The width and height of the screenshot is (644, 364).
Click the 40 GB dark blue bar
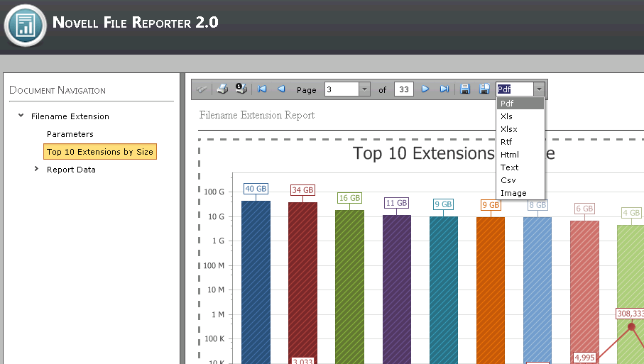pos(256,282)
